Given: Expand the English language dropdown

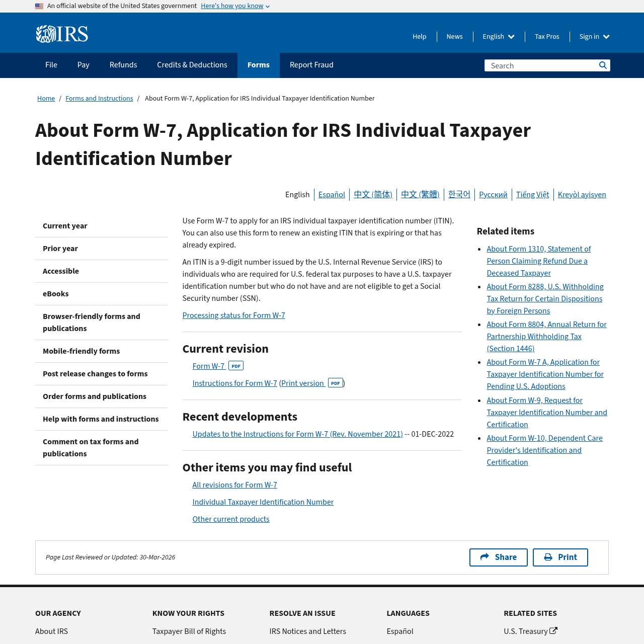Looking at the screenshot, I should pos(499,37).
